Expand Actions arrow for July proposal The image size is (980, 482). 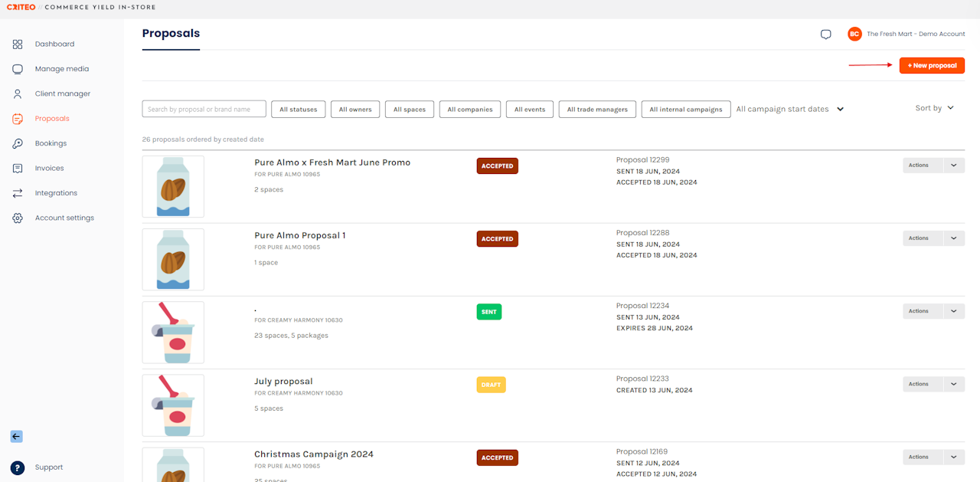pos(954,384)
